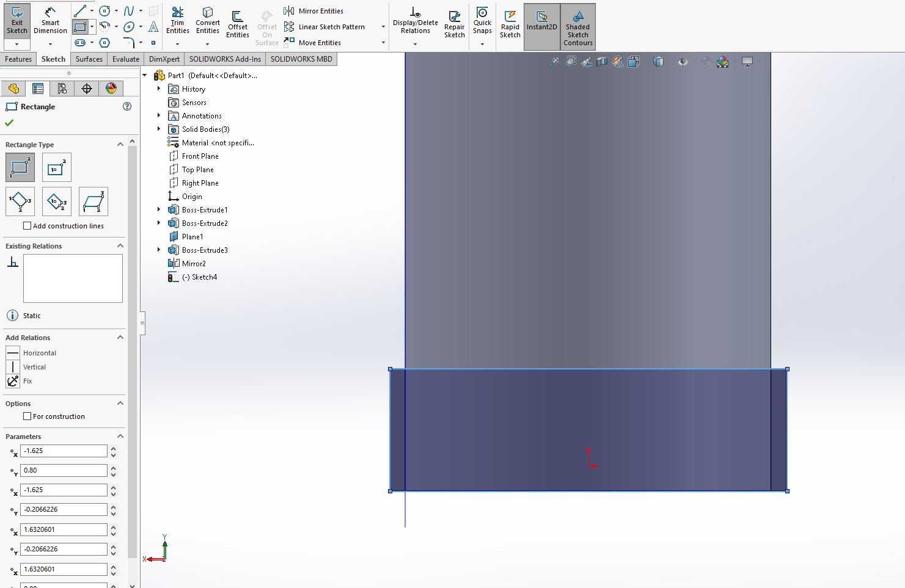Select Plane1 in the feature tree
The height and width of the screenshot is (588, 905).
pos(186,237)
